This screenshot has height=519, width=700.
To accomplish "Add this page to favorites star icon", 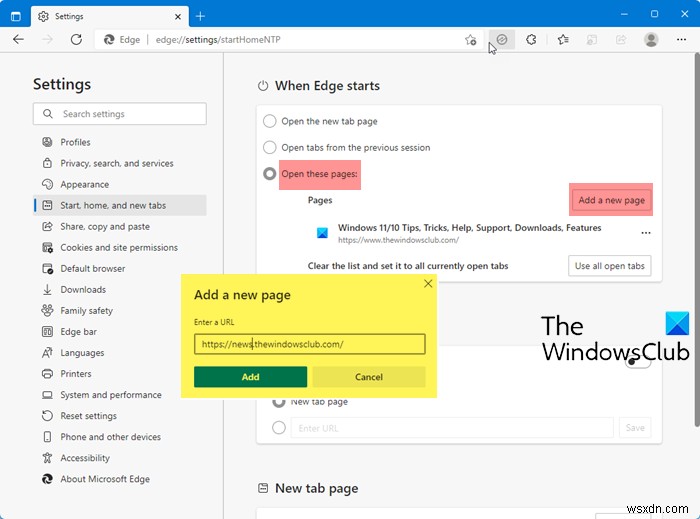I will coord(471,40).
